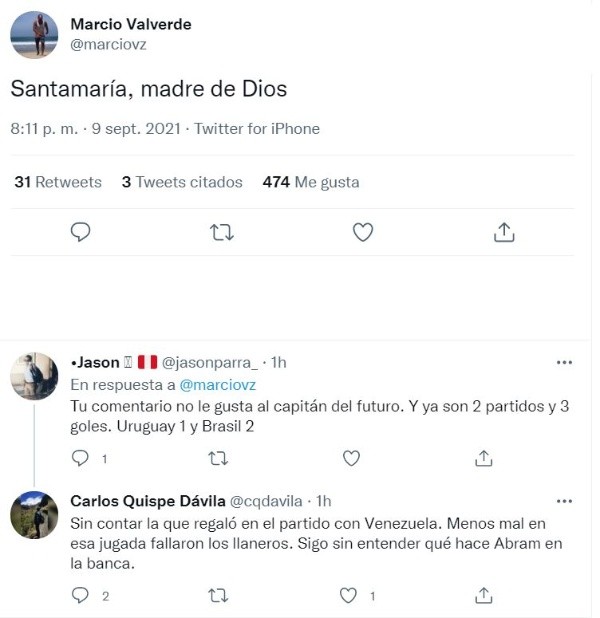This screenshot has width=600, height=618.
Task: Like Jason's reply about the capitán
Action: point(351,458)
